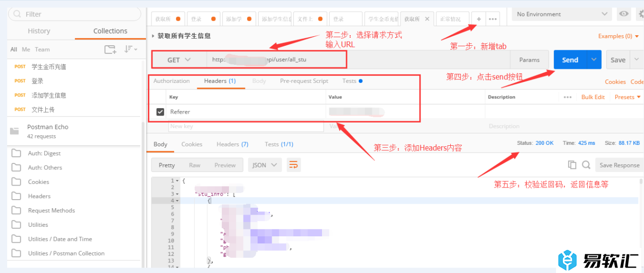Click the Referer key cell
The width and height of the screenshot is (644, 273).
point(247,112)
